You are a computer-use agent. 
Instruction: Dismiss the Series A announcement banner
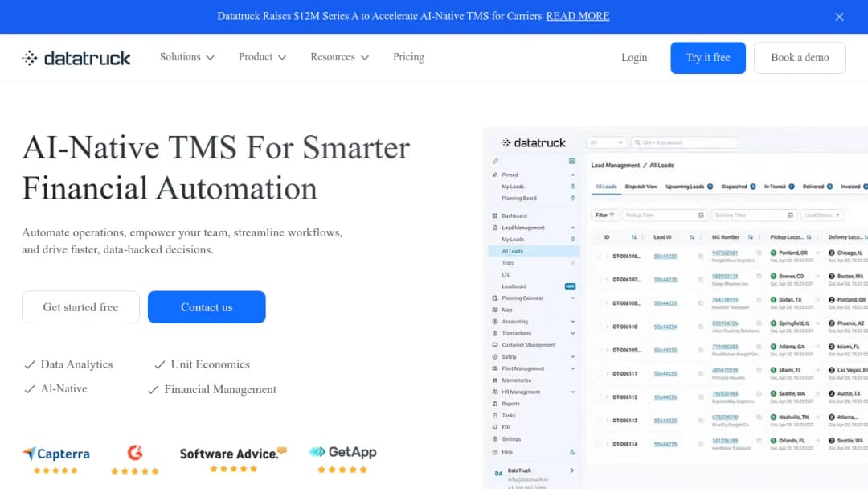click(x=839, y=17)
